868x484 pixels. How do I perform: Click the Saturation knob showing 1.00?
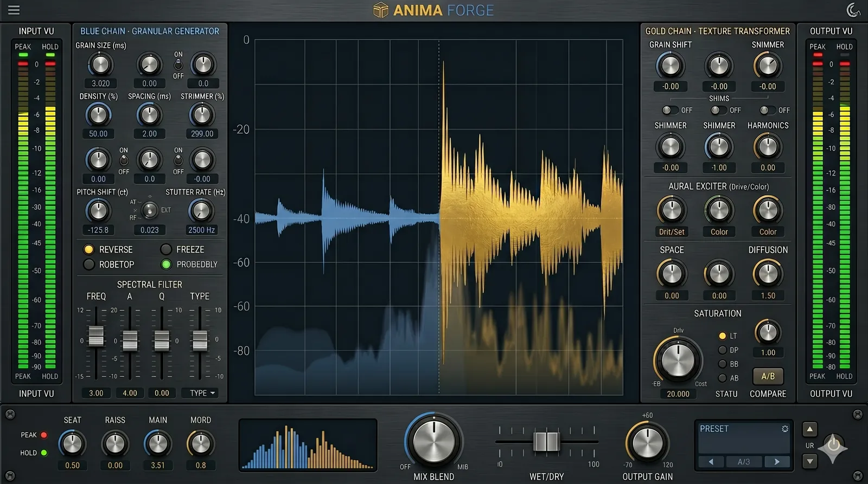(768, 332)
